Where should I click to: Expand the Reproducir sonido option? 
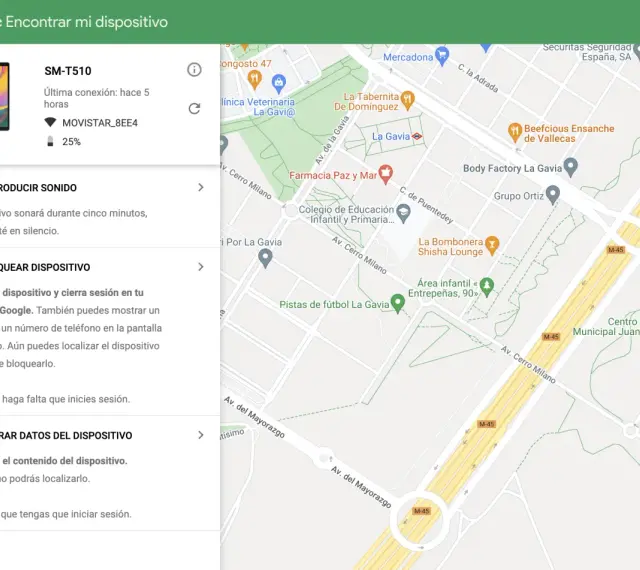[x=201, y=187]
